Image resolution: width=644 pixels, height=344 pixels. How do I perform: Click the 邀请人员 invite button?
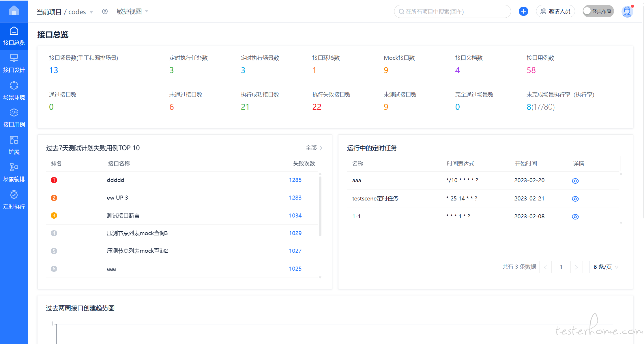(x=555, y=12)
